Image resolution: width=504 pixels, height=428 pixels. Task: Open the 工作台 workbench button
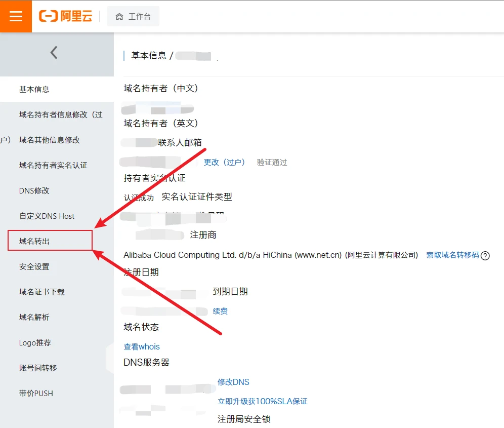click(x=133, y=16)
